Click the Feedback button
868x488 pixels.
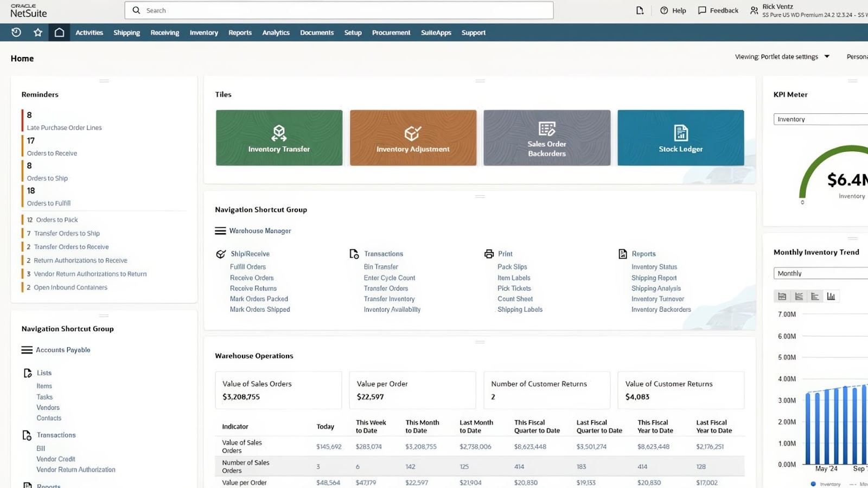point(717,10)
